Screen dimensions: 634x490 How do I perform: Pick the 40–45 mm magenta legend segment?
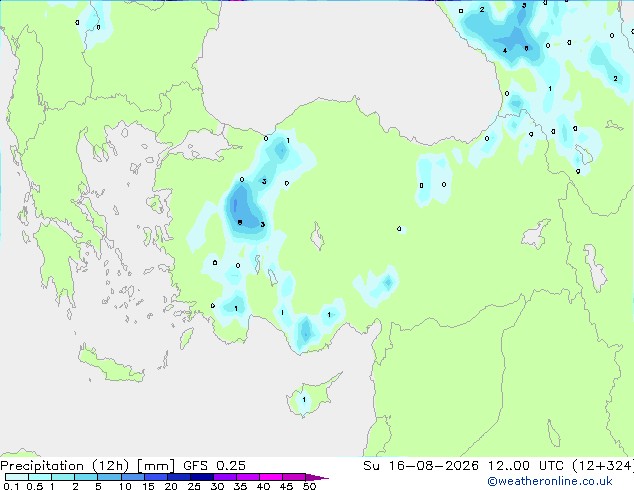tap(271, 477)
